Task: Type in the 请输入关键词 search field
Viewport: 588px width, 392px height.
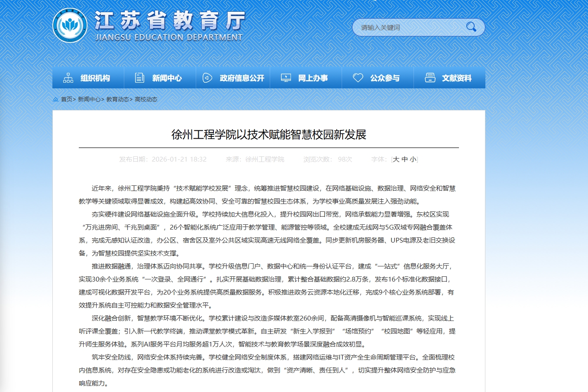Action: [409, 28]
